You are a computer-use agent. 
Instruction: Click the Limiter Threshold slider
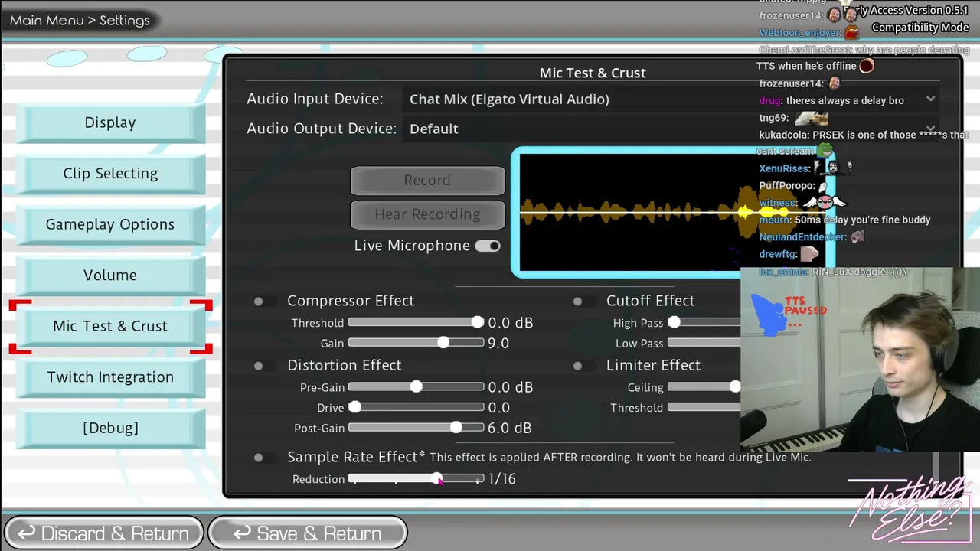(x=704, y=408)
